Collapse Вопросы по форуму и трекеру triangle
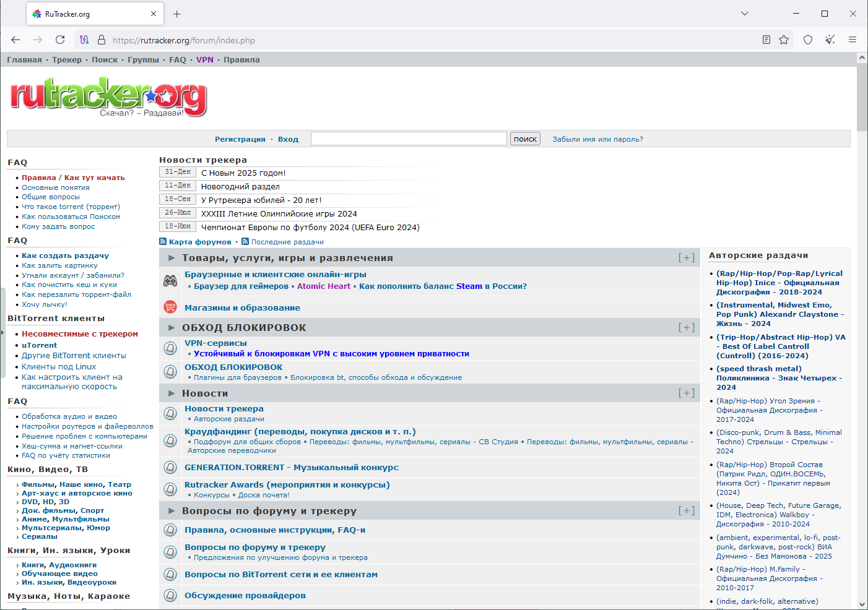Image resolution: width=868 pixels, height=610 pixels. point(171,511)
